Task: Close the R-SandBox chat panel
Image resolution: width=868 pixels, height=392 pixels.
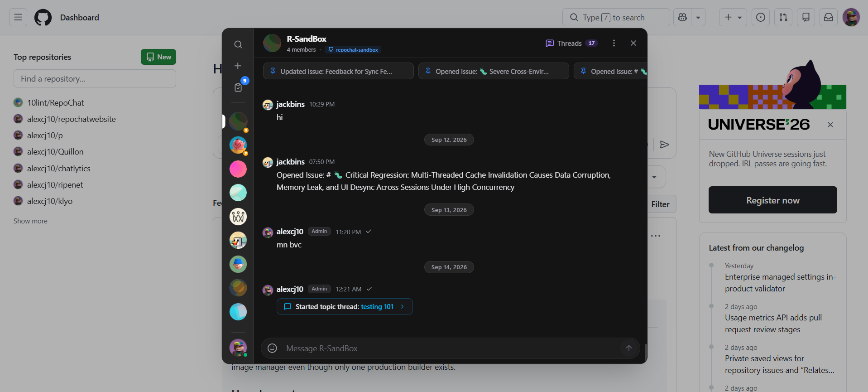Action: coord(633,43)
